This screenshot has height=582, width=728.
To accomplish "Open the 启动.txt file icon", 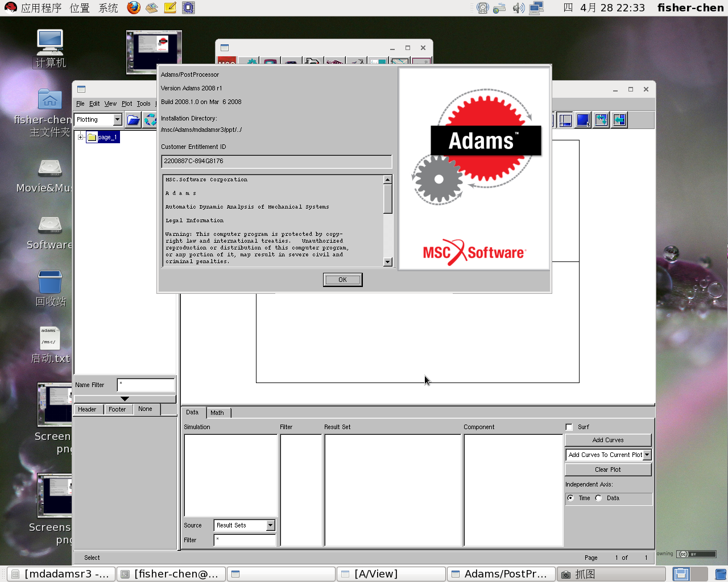I will pyautogui.click(x=50, y=345).
